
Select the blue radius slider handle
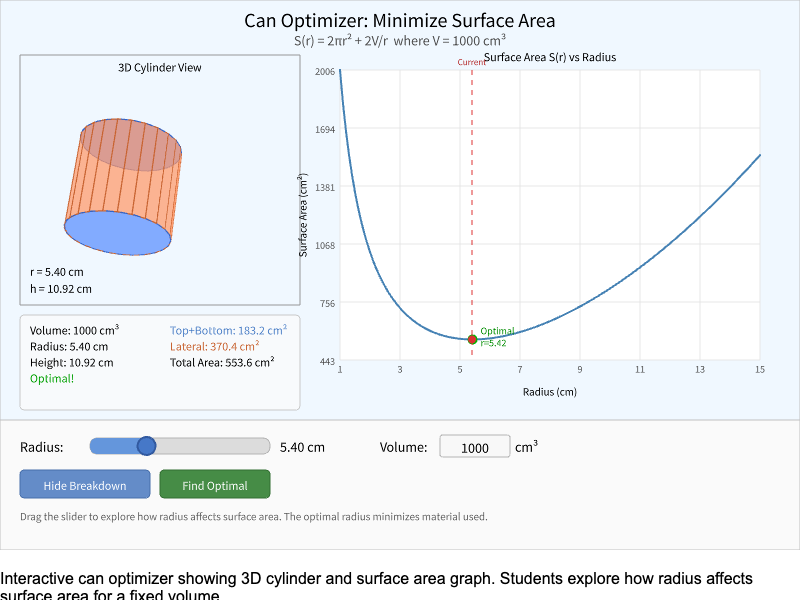click(146, 446)
